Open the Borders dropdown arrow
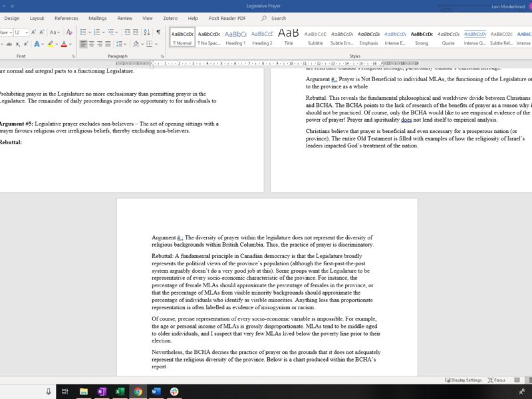532x399 pixels. [x=157, y=45]
